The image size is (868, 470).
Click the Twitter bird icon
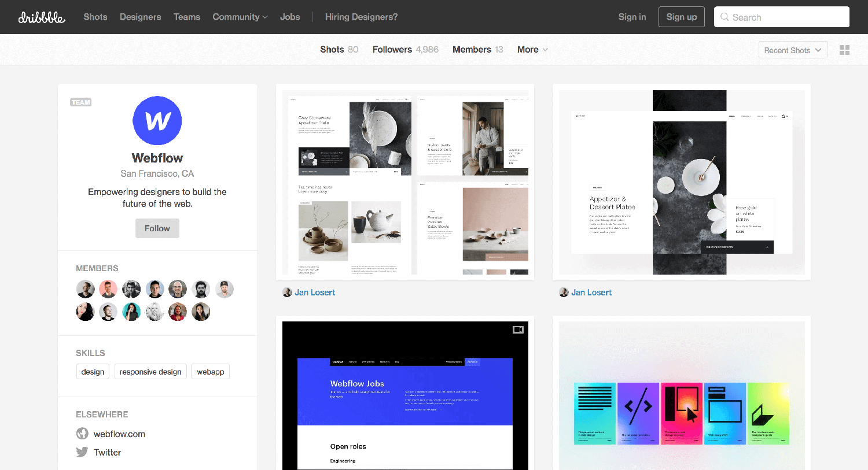pyautogui.click(x=82, y=452)
